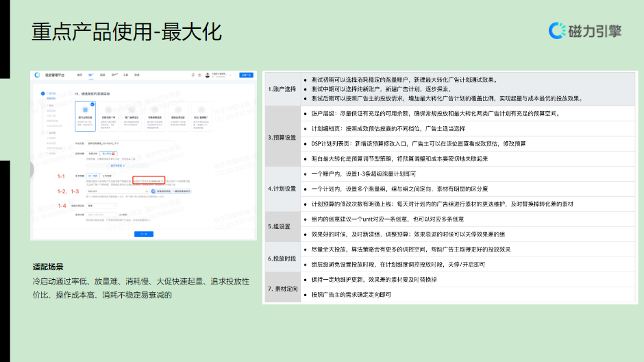Click the 冷启动通过率低 description paragraph

141,288
